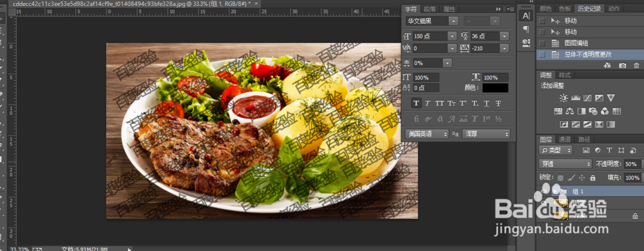This screenshot has height=251, width=644.
Task: Create a new snapshot with the camera icon
Action: click(623, 65)
